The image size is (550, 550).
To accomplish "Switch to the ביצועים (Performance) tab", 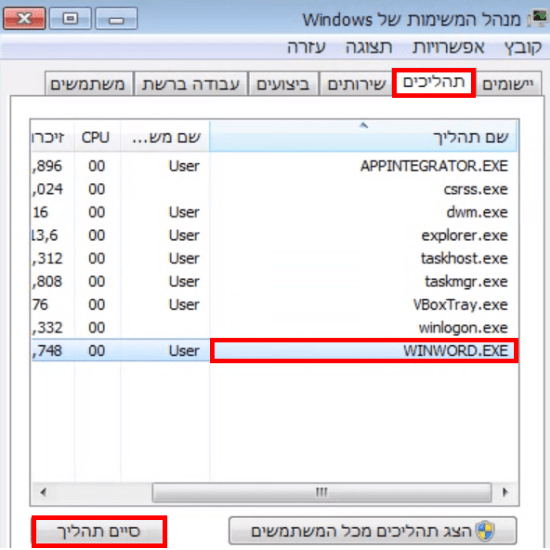I will pos(283,84).
